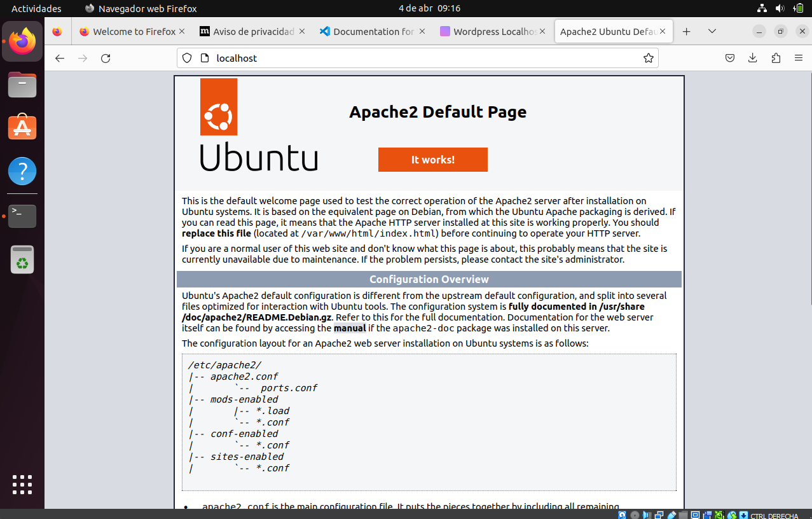Click the Save to Pocket icon
This screenshot has width=812, height=519.
tap(730, 59)
